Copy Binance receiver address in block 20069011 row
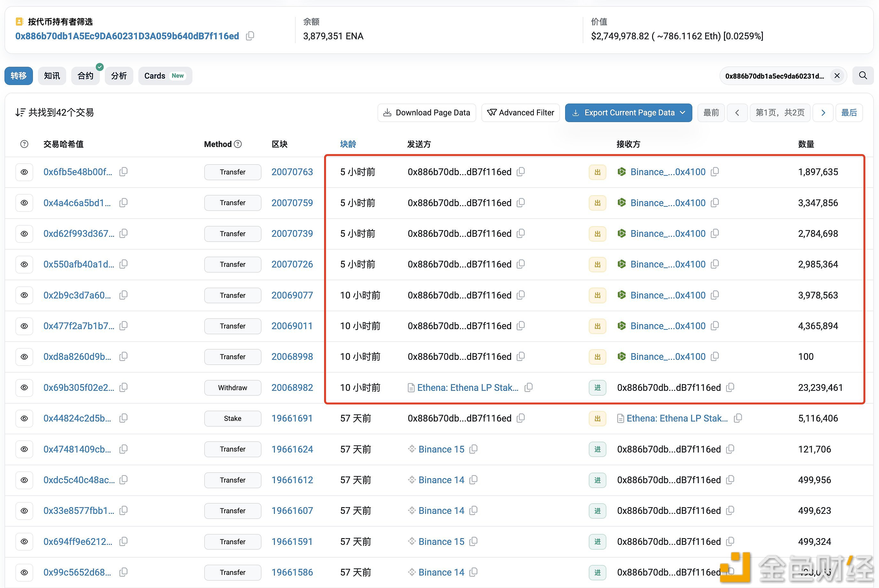This screenshot has height=588, width=879. click(x=715, y=326)
